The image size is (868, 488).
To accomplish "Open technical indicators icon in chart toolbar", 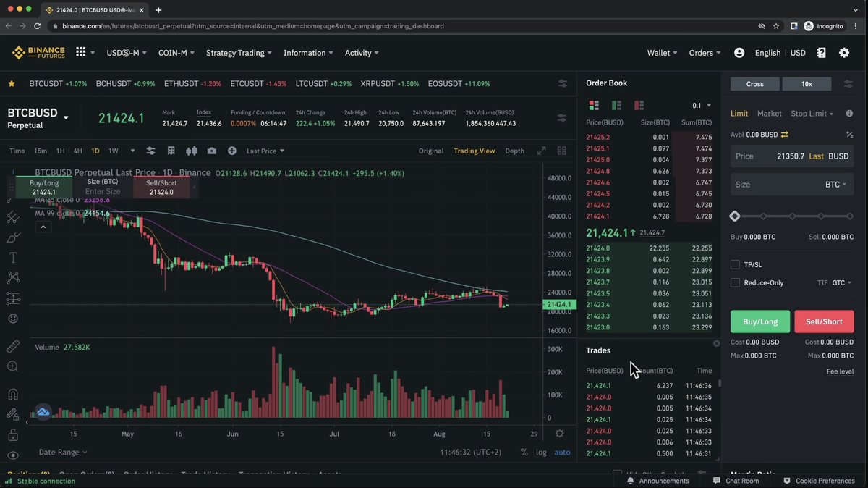I will click(x=171, y=151).
